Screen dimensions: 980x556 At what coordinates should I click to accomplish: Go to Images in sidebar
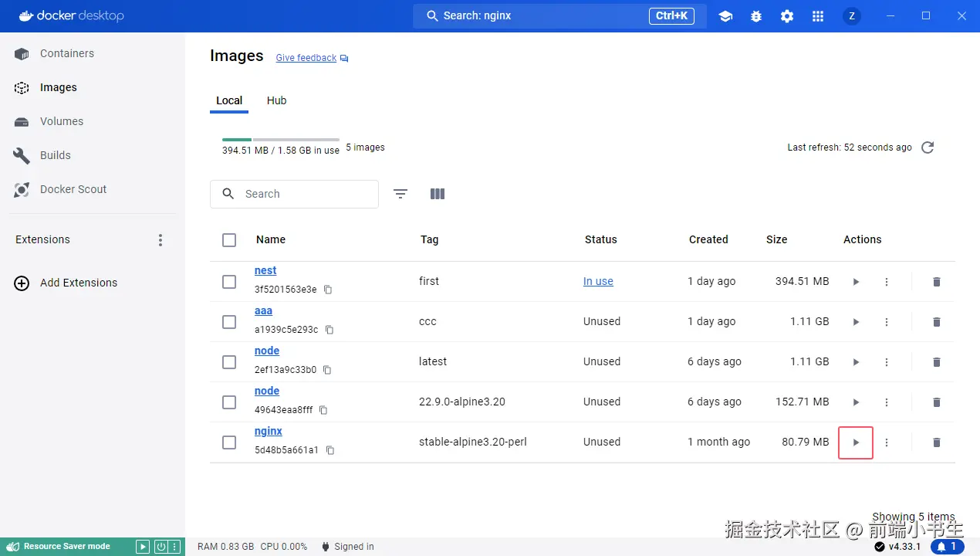(93, 87)
